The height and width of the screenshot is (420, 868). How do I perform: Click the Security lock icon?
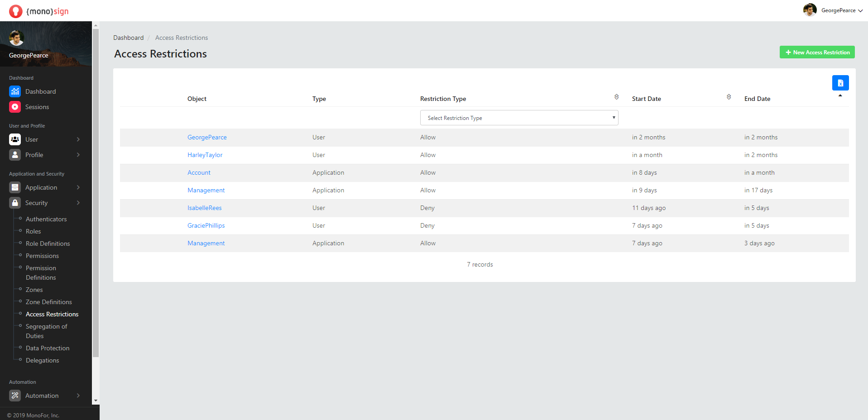[x=15, y=203]
